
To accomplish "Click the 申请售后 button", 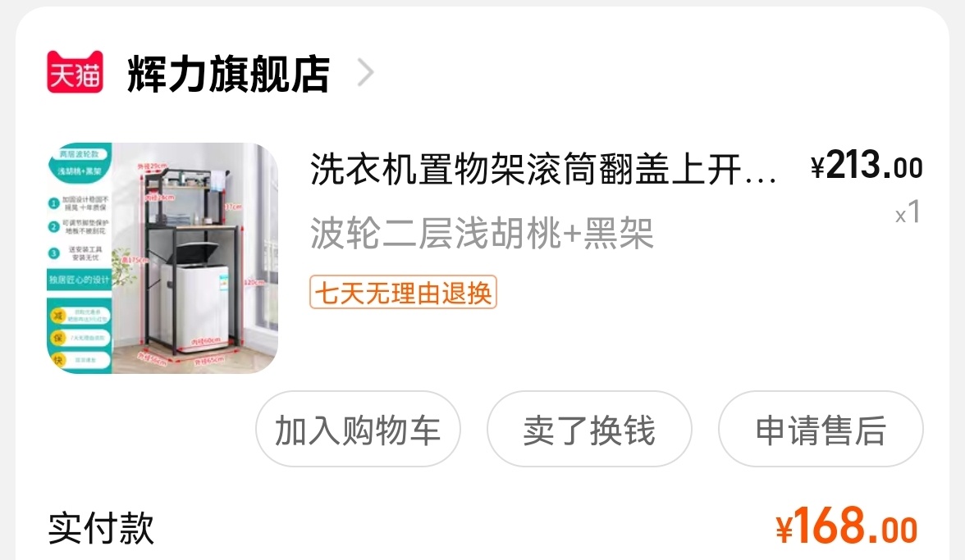I will pos(821,429).
